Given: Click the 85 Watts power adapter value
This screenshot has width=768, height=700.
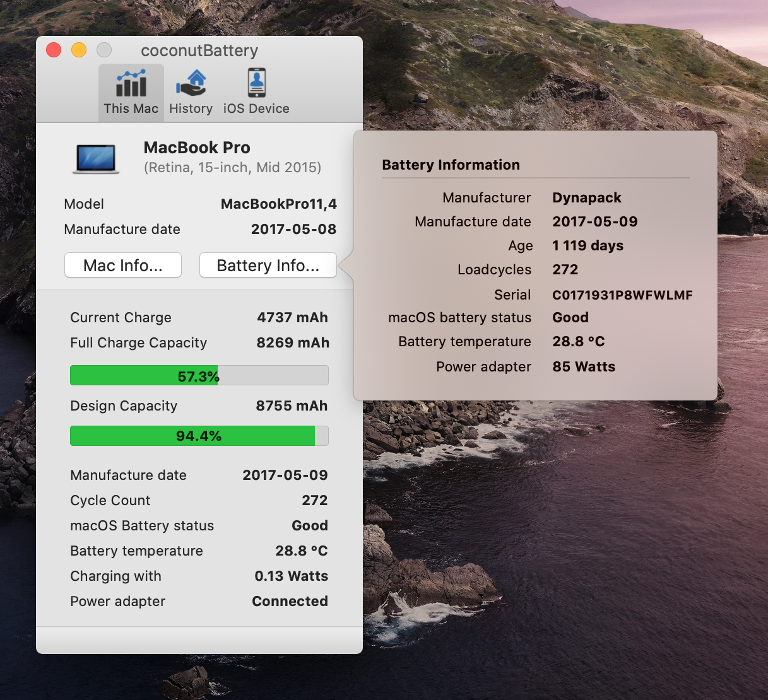Looking at the screenshot, I should [x=584, y=366].
